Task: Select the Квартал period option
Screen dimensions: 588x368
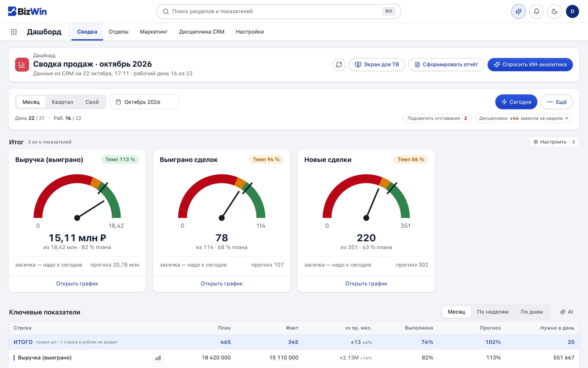Action: [x=62, y=102]
